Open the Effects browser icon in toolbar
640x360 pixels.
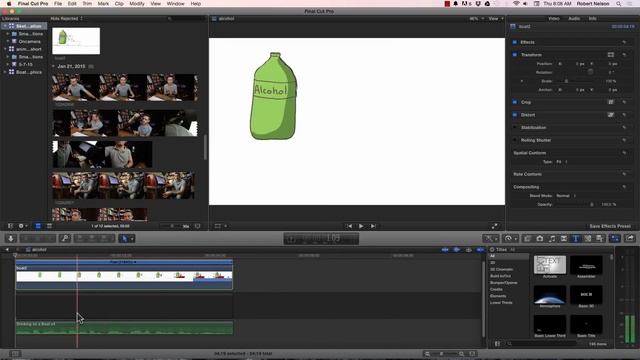point(527,238)
